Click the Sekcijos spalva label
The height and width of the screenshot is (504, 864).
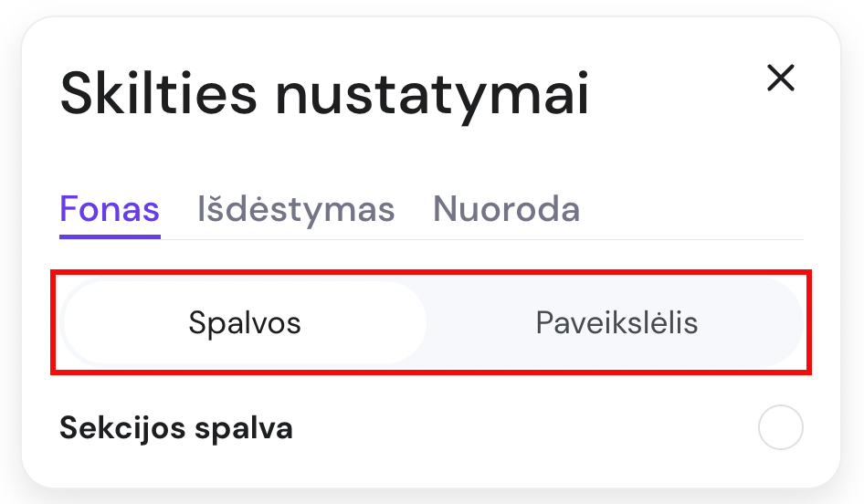[176, 427]
